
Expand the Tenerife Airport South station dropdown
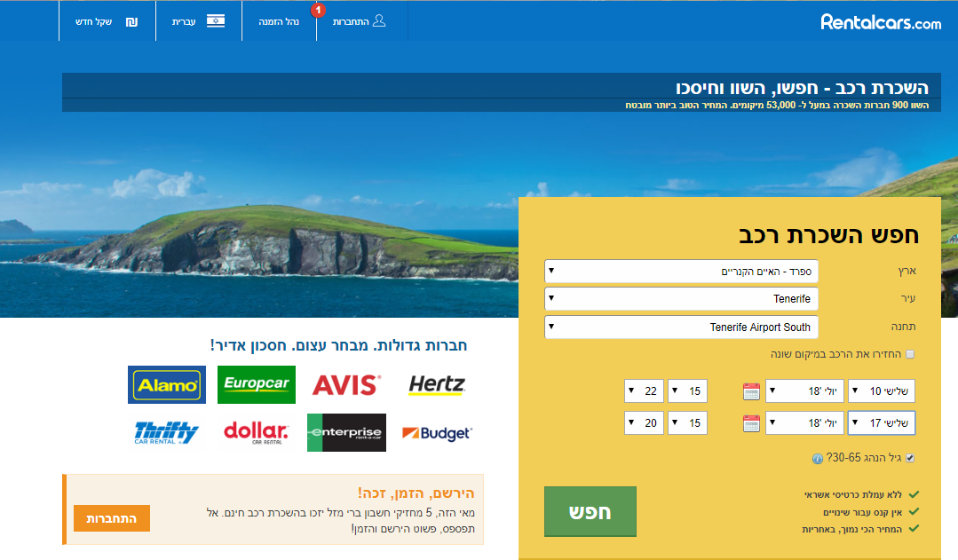click(682, 327)
